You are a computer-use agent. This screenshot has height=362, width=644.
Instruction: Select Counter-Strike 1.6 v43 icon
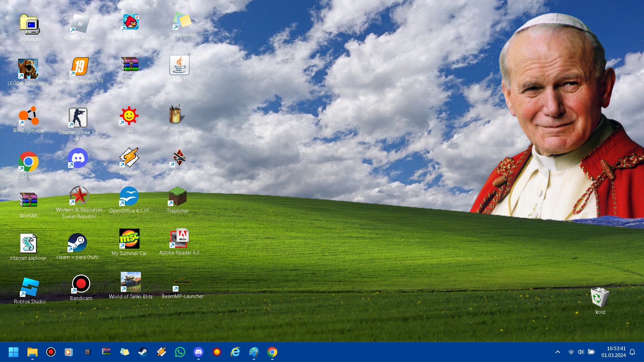(x=78, y=118)
